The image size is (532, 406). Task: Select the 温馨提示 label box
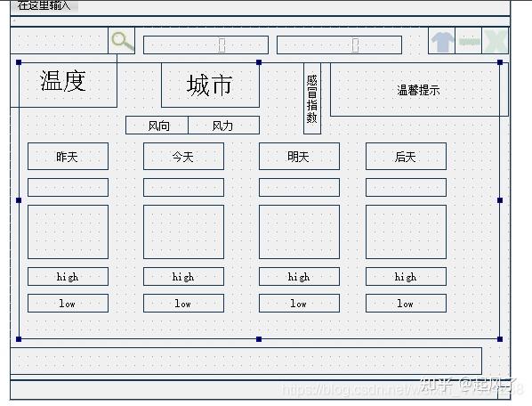coord(419,90)
